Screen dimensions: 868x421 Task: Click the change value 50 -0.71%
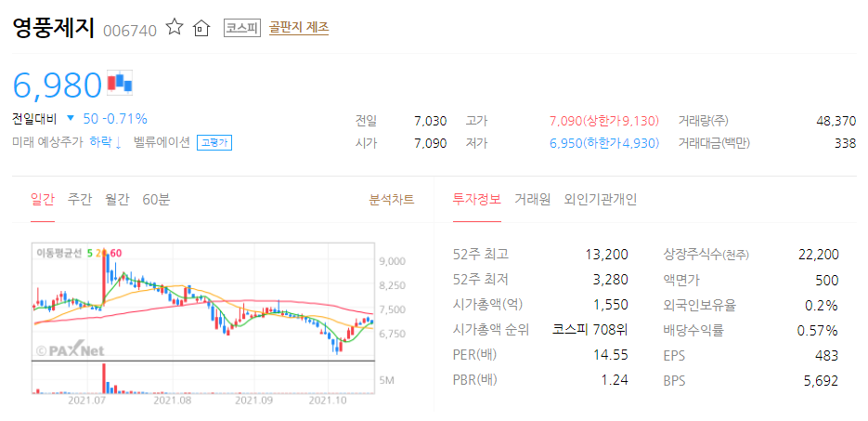(115, 119)
